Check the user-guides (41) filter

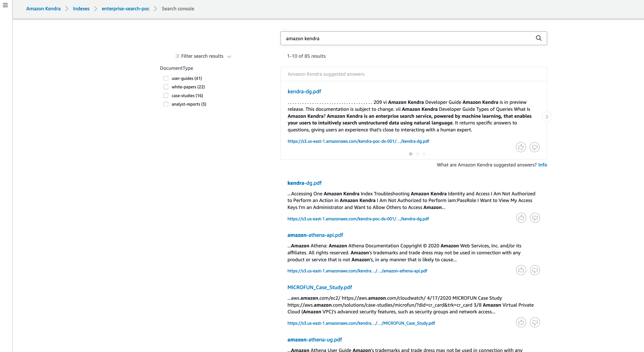[166, 78]
